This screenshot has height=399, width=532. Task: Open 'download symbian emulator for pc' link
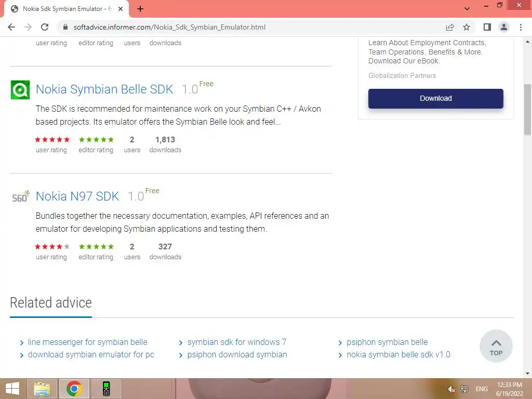(91, 354)
